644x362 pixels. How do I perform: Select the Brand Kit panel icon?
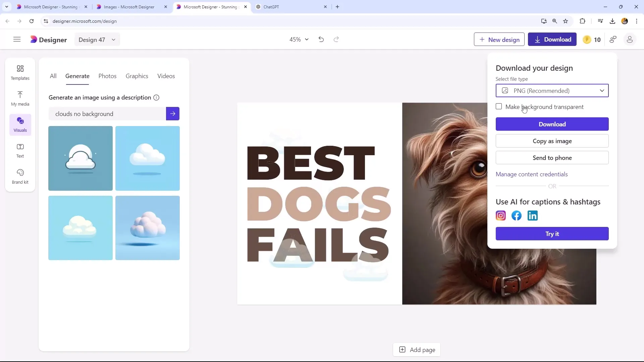tap(19, 177)
